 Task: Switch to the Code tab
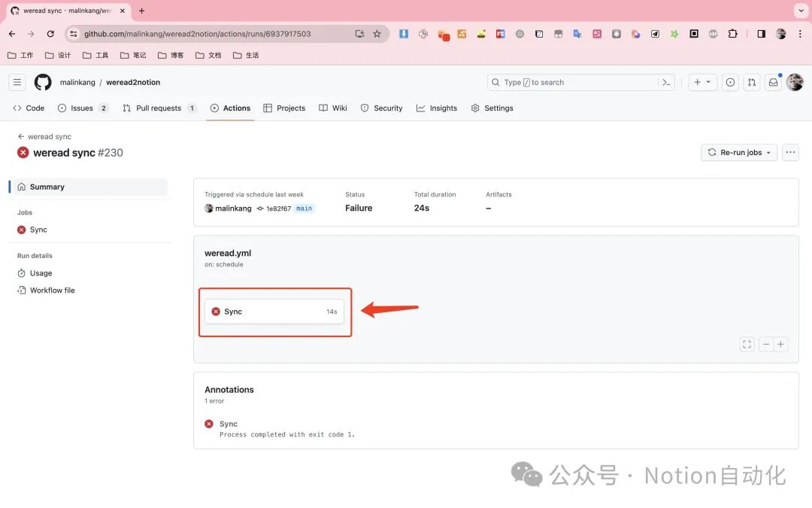[x=29, y=108]
